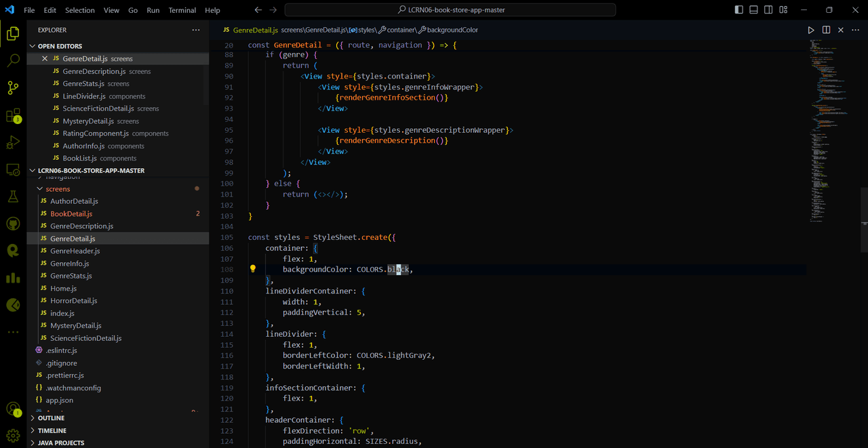Toggle the Primary Side Bar layout button
868x448 pixels.
click(x=738, y=10)
